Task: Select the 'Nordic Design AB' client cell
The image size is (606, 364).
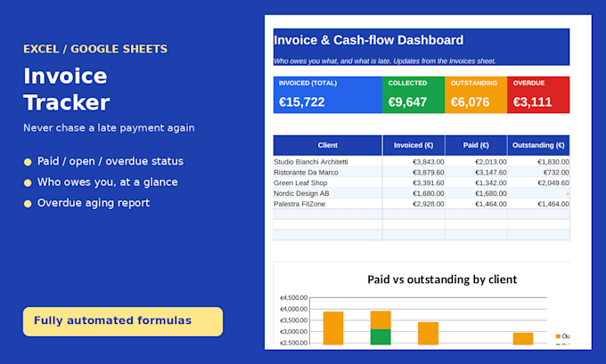Action: 328,193
